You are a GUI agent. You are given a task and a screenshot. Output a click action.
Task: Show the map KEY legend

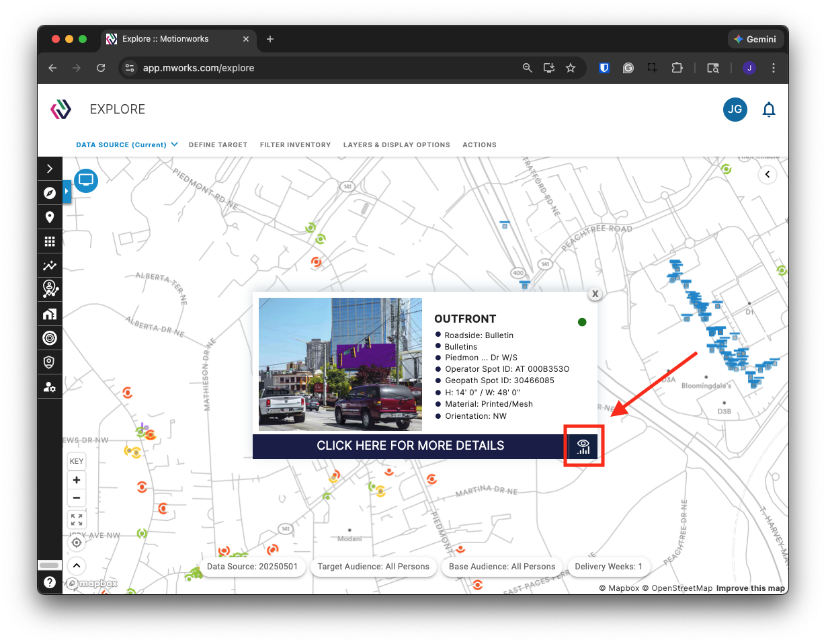coord(77,461)
